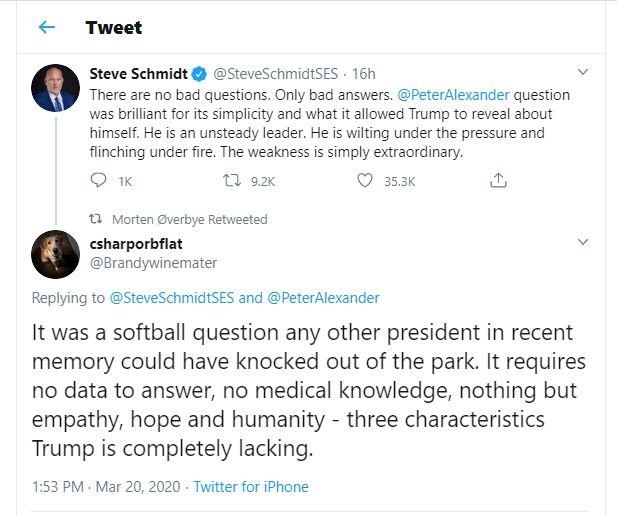617x516 pixels.
Task: Click the Steve Schmidt display name
Action: coord(138,73)
